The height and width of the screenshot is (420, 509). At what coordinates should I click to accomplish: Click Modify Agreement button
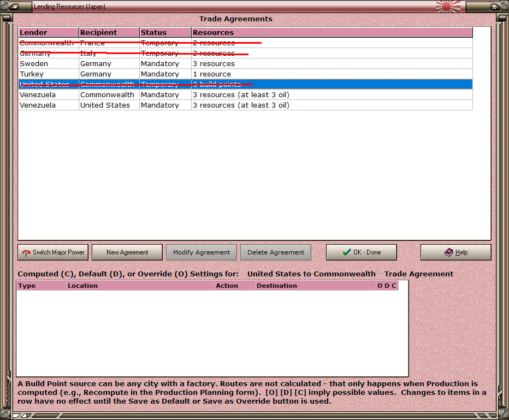202,252
